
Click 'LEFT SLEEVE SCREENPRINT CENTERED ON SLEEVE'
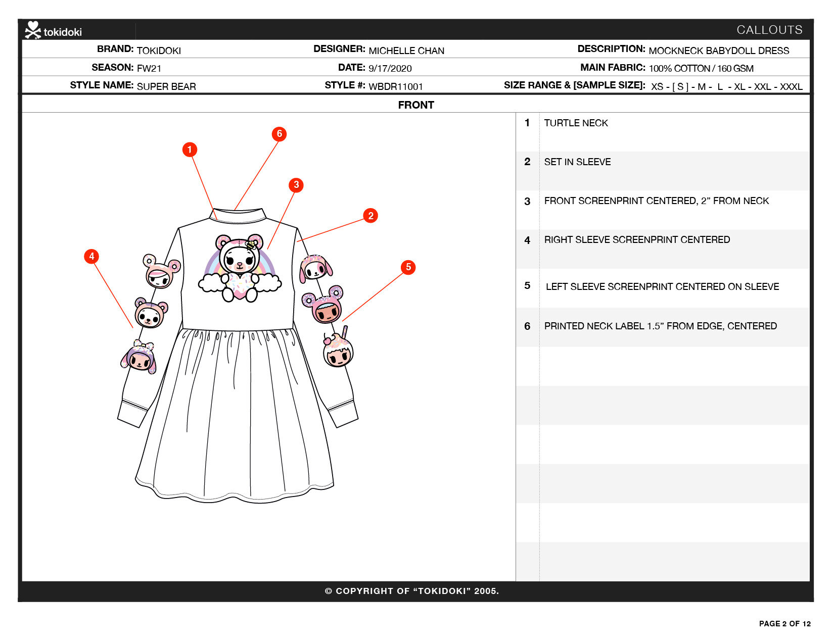tap(662, 287)
